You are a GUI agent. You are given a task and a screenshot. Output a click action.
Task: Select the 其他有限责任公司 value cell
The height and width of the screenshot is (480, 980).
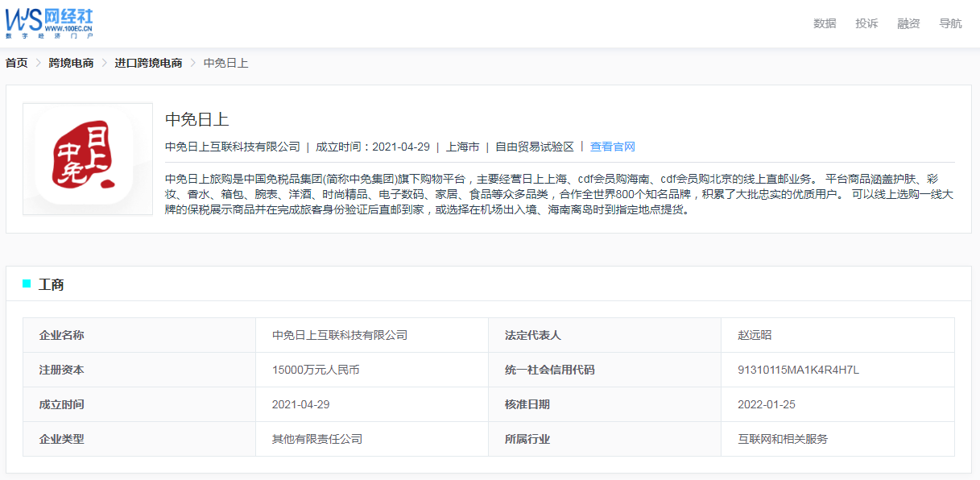[372, 439]
